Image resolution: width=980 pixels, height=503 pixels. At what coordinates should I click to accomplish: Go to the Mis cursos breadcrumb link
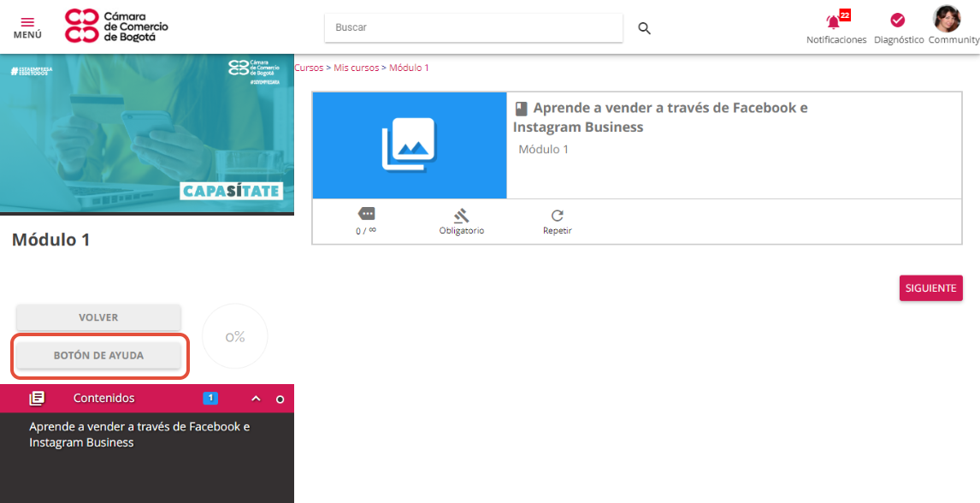point(357,68)
